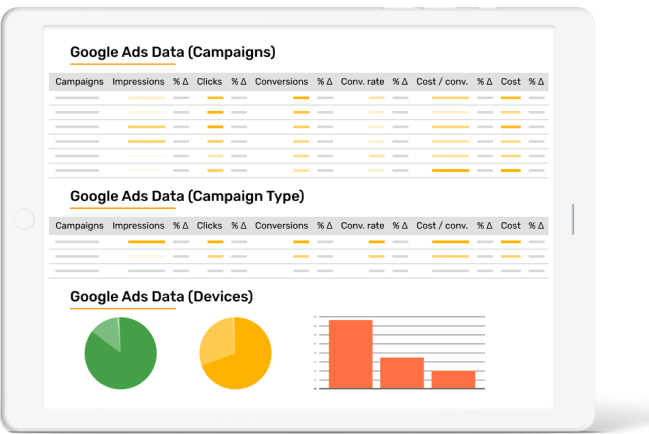
Task: Sort Campaigns table by Impressions column
Action: (138, 82)
